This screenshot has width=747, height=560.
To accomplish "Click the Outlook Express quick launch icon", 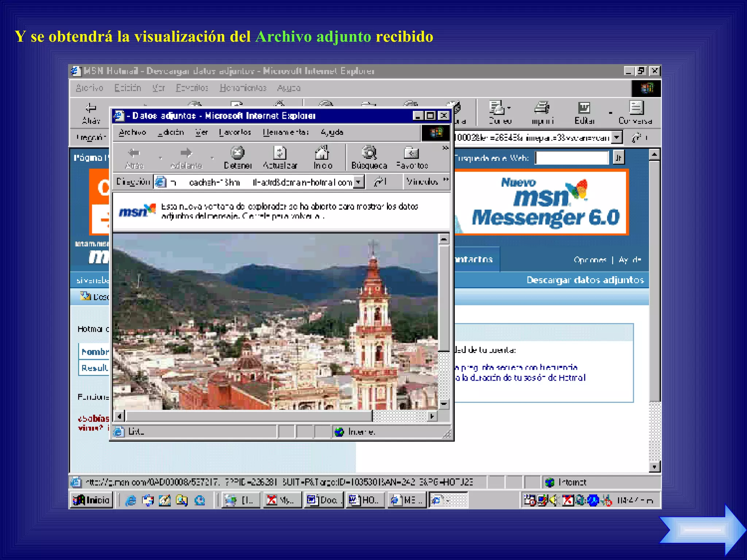I will (x=148, y=500).
